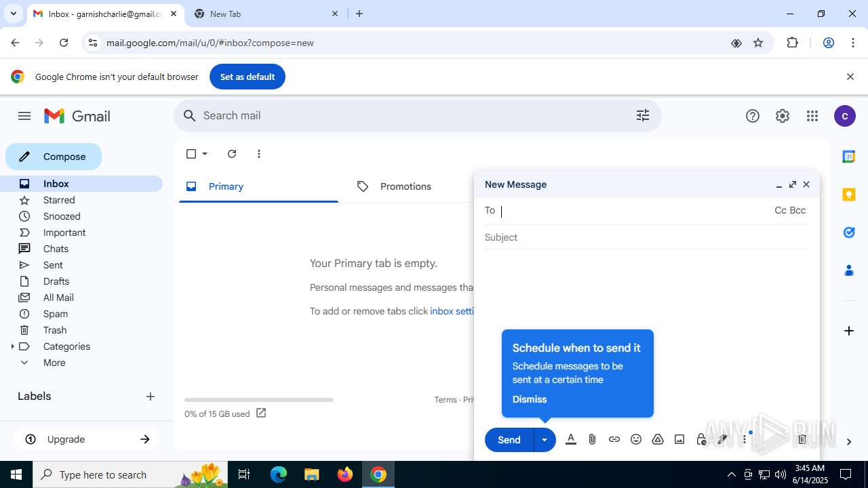Open the Spam folder
Image resolution: width=868 pixels, height=488 pixels.
point(56,314)
